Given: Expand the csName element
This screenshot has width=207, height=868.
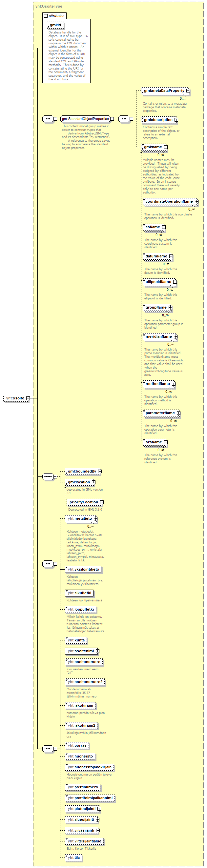Looking at the screenshot, I should tap(164, 227).
